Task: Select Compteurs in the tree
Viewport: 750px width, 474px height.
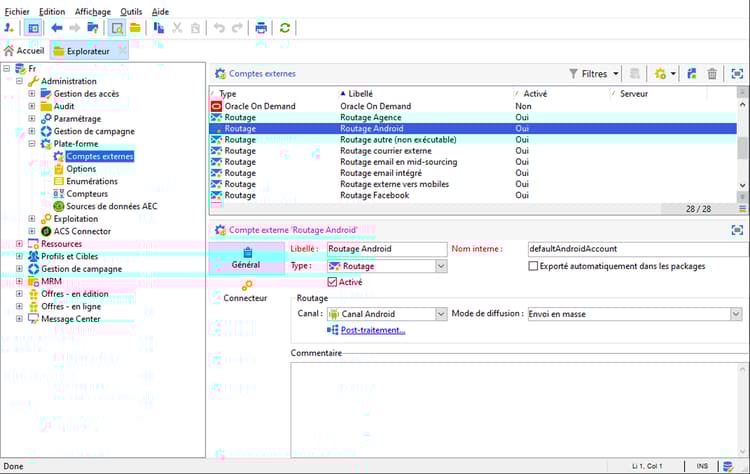Action: pyautogui.click(x=87, y=194)
